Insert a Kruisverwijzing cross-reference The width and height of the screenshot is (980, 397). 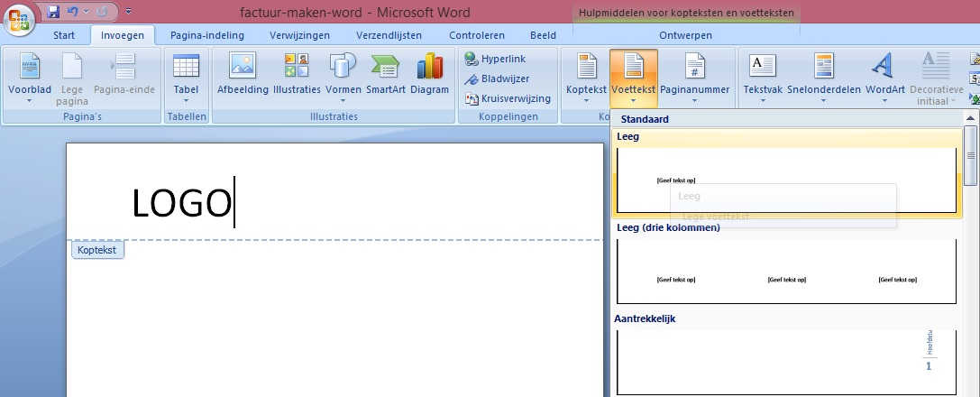(x=508, y=98)
